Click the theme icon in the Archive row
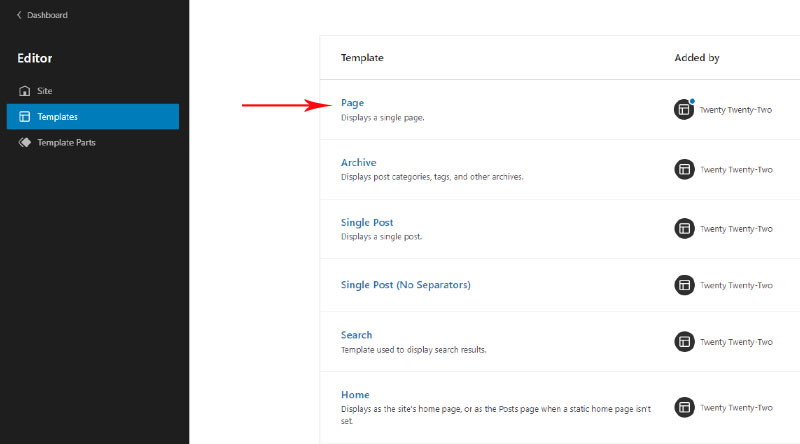 [x=684, y=169]
